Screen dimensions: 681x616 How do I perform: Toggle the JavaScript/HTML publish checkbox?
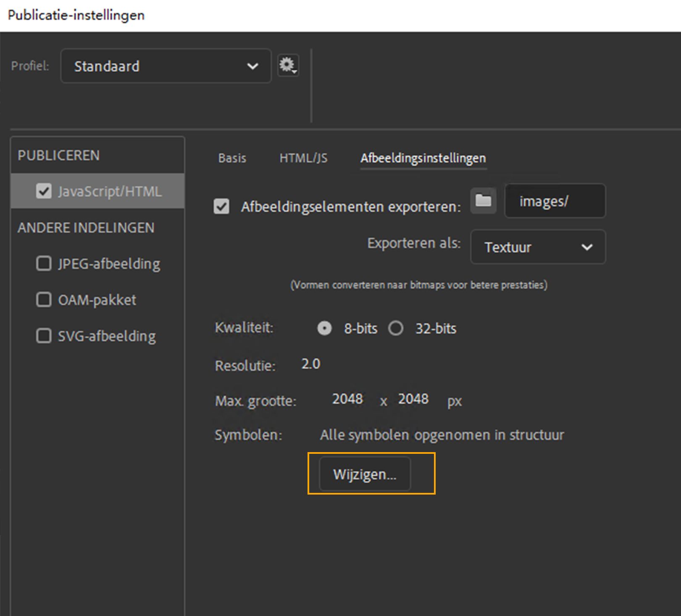44,191
